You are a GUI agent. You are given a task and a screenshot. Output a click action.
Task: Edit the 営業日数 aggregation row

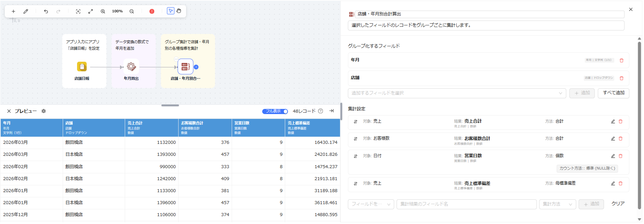point(613,156)
